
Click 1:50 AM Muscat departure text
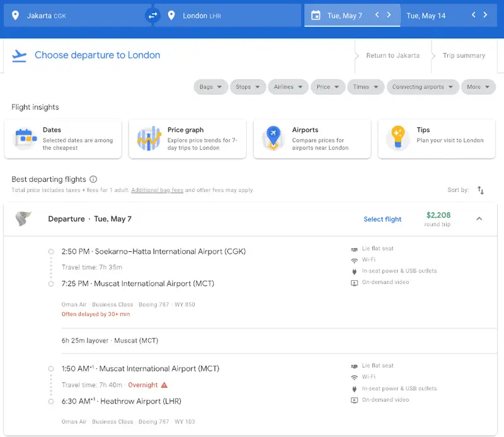click(140, 368)
